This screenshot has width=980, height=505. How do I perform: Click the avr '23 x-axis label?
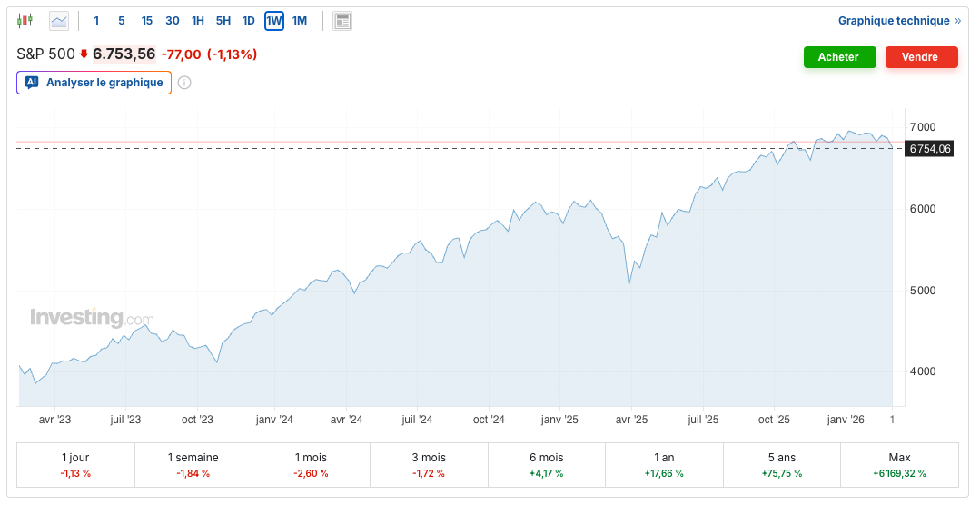[55, 420]
